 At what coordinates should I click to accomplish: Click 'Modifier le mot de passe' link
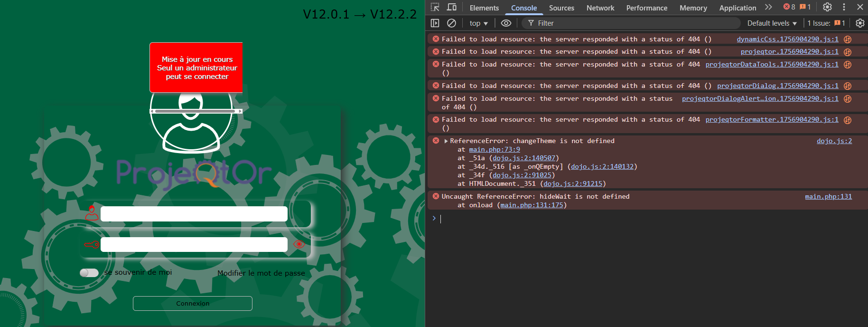pos(261,273)
